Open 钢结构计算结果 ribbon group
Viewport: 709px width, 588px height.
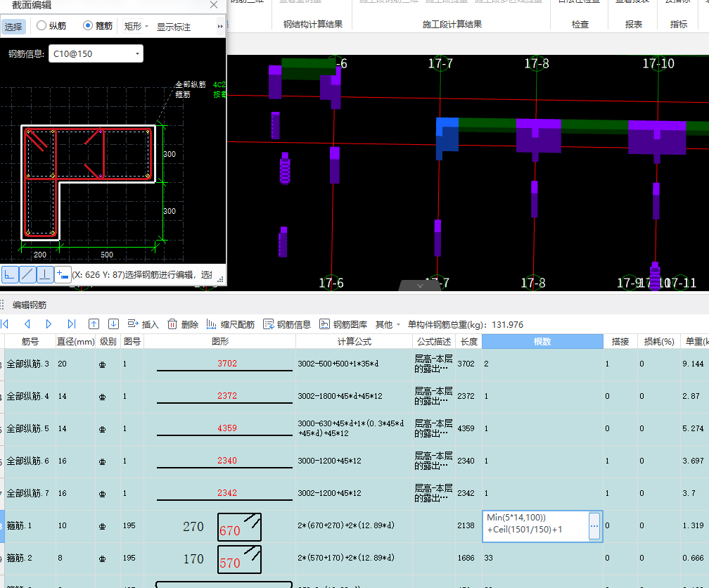coord(313,24)
